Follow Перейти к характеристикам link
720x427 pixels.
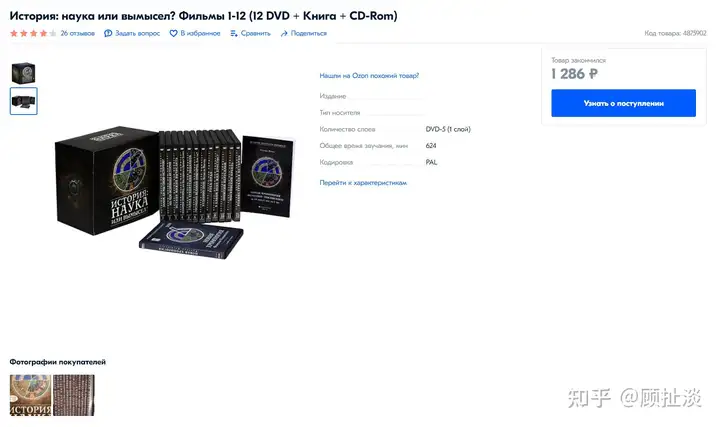[x=363, y=182]
